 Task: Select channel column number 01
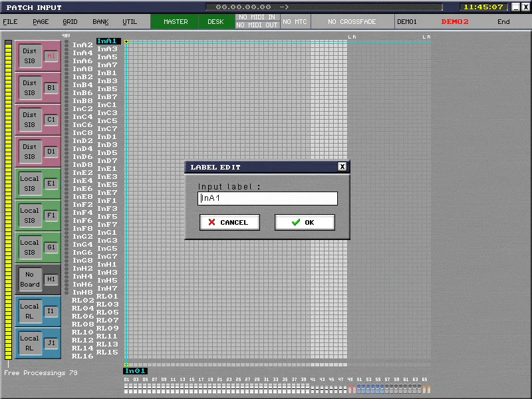click(126, 379)
